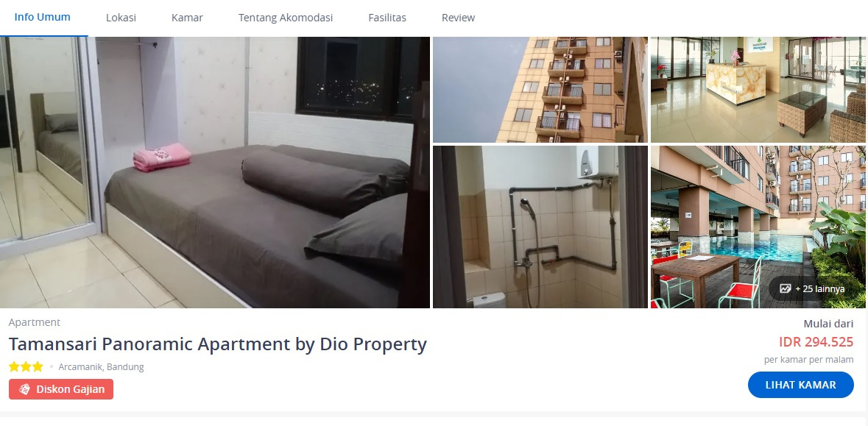Image resolution: width=868 pixels, height=426 pixels.
Task: Click the gallery image icon near "+ 25 lainnya"
Action: tap(785, 288)
